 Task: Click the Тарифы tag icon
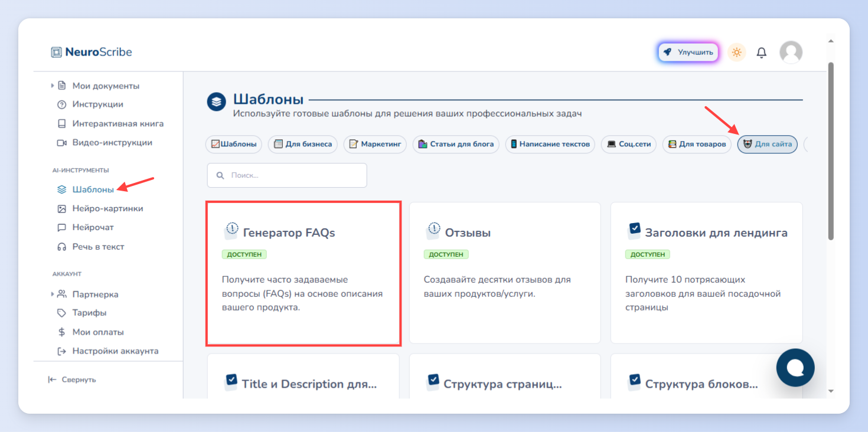[x=61, y=313]
